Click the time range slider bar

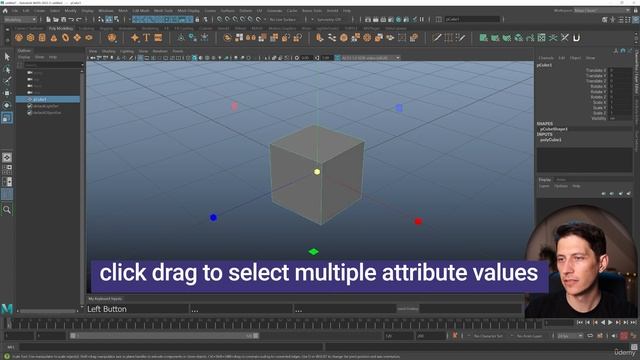point(164,336)
